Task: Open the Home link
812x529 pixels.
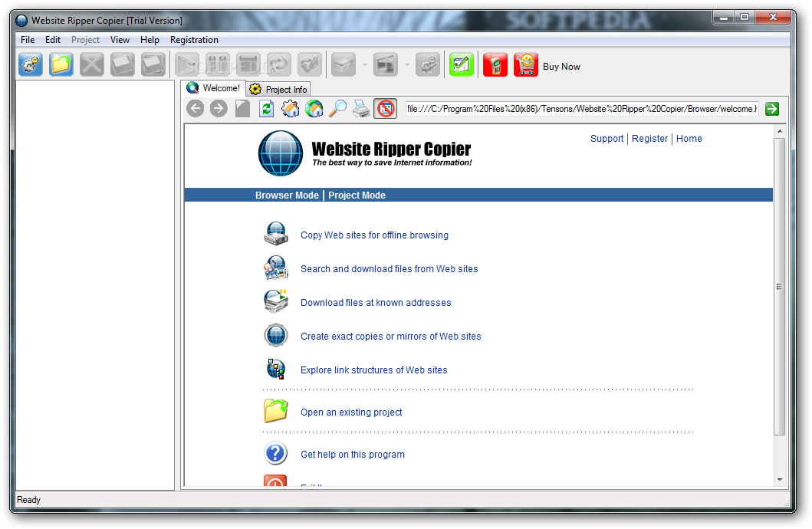Action: click(689, 139)
